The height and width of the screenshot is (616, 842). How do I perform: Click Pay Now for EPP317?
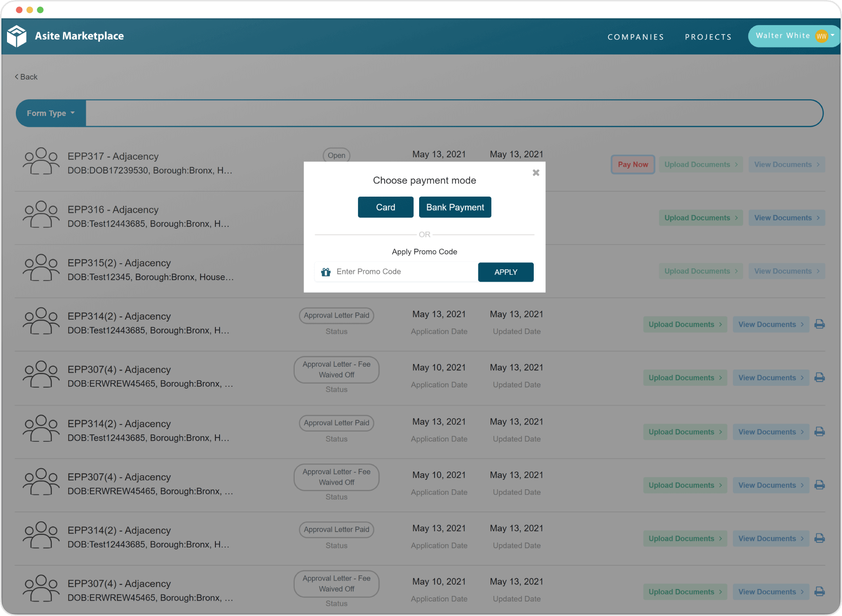(633, 164)
